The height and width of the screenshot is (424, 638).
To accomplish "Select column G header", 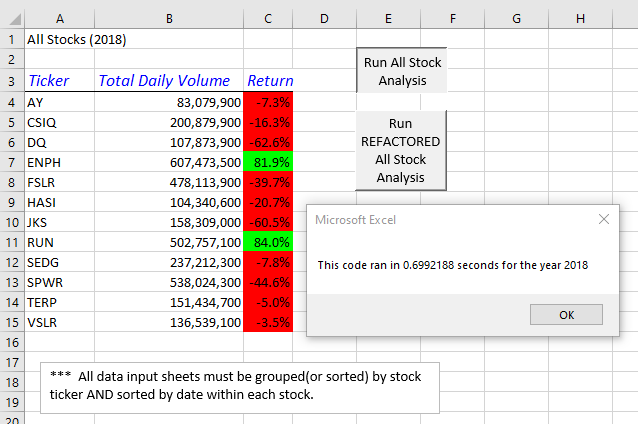I will [x=516, y=19].
